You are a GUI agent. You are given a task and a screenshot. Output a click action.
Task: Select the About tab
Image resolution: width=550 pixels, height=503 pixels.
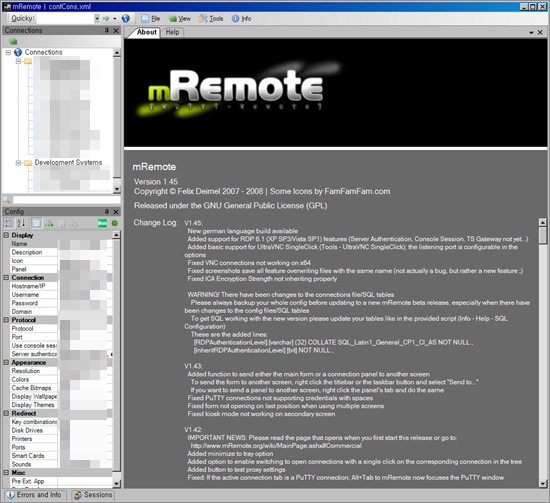pos(146,32)
